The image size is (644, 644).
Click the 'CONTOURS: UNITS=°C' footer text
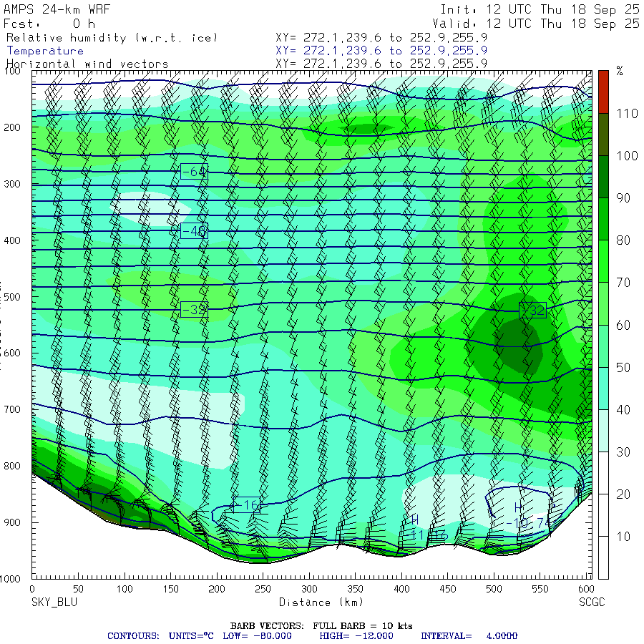pos(160,636)
